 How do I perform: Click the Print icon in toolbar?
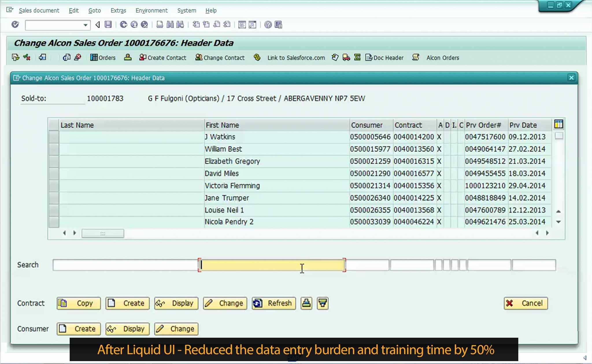pos(160,25)
